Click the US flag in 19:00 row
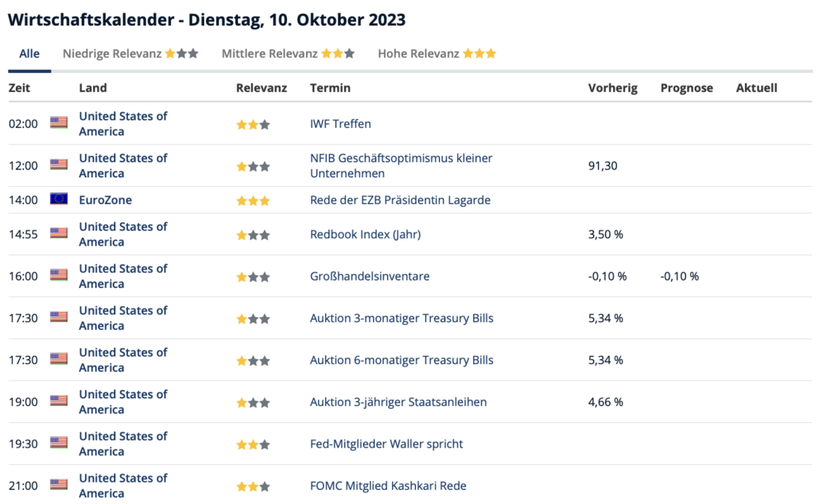 click(59, 401)
